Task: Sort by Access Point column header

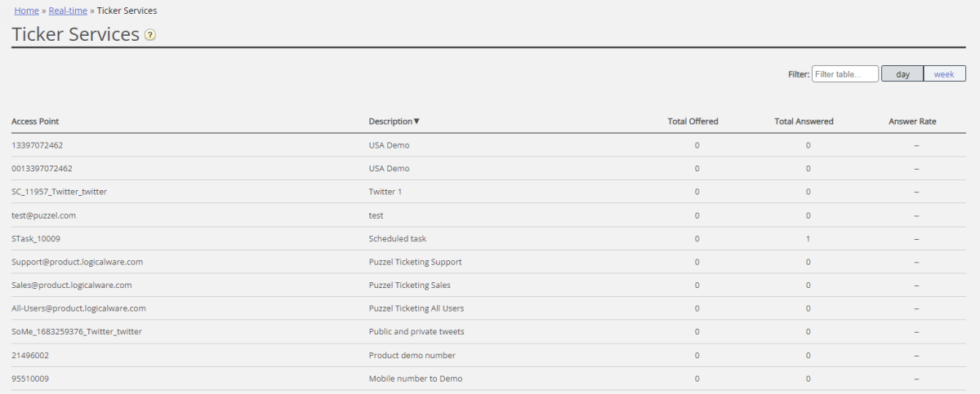Action: (35, 122)
